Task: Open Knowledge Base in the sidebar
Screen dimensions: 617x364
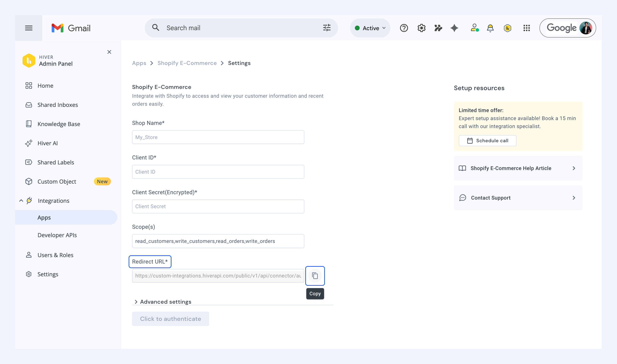Action: coord(59,124)
